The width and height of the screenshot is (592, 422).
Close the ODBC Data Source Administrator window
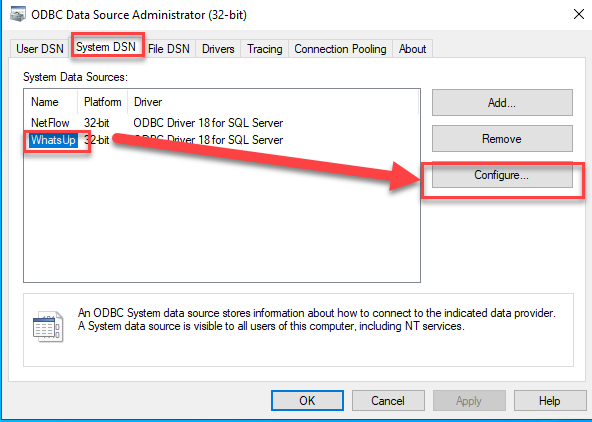click(578, 14)
